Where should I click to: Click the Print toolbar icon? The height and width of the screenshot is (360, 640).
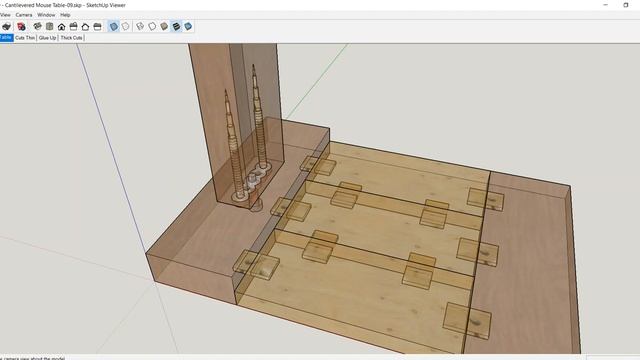click(7, 27)
